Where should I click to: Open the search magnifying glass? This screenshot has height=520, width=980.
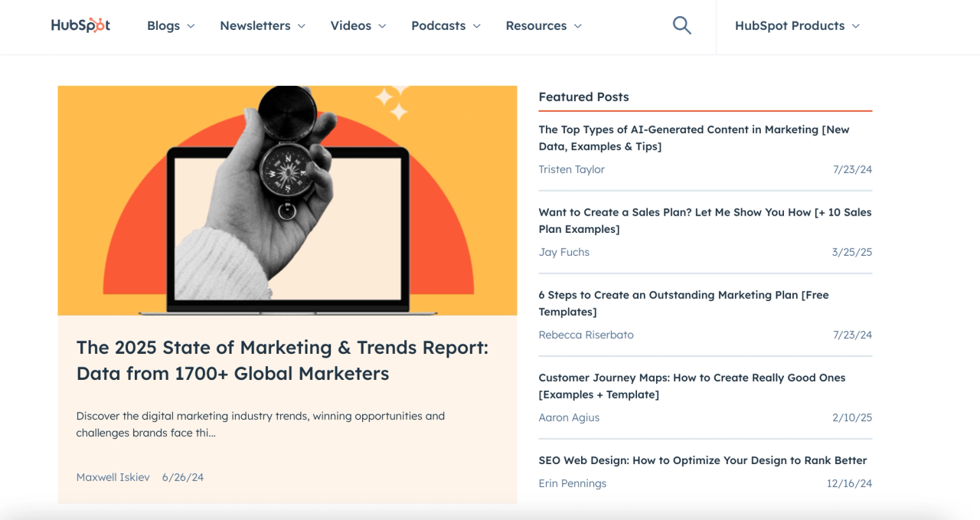tap(681, 25)
